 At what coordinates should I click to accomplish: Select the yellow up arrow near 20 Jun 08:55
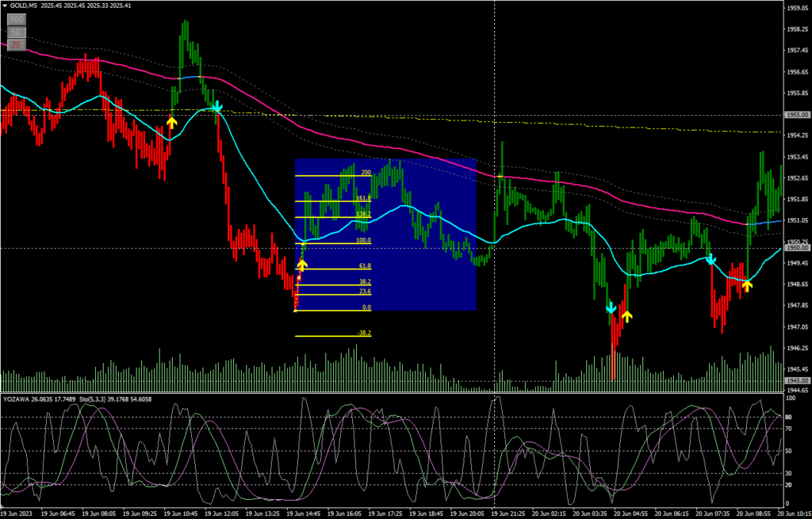coord(747,284)
